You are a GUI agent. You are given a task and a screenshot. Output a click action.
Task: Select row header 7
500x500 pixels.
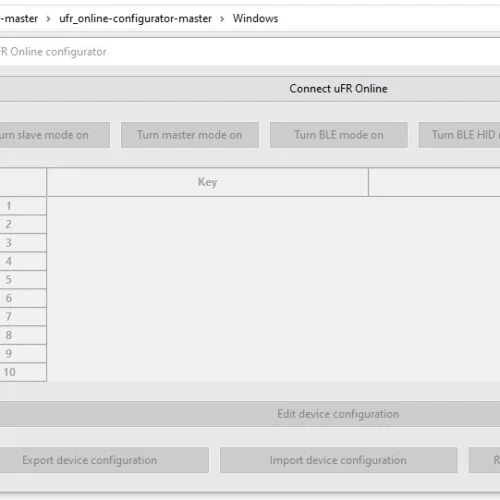pos(23,316)
